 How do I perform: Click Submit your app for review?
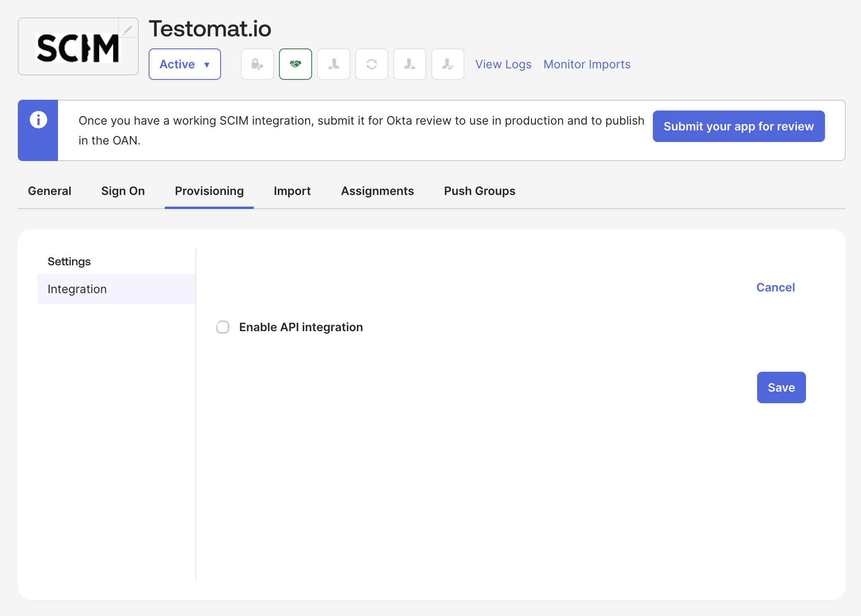pyautogui.click(x=738, y=126)
